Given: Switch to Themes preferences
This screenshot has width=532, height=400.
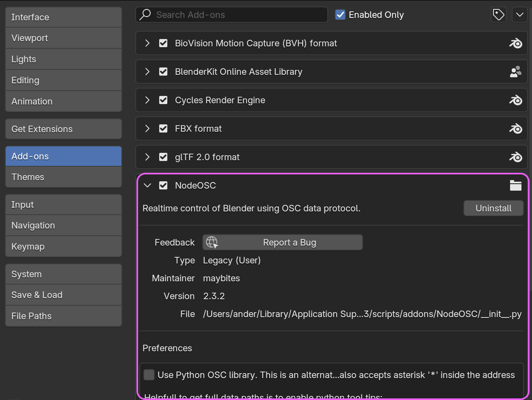Looking at the screenshot, I should click(63, 177).
